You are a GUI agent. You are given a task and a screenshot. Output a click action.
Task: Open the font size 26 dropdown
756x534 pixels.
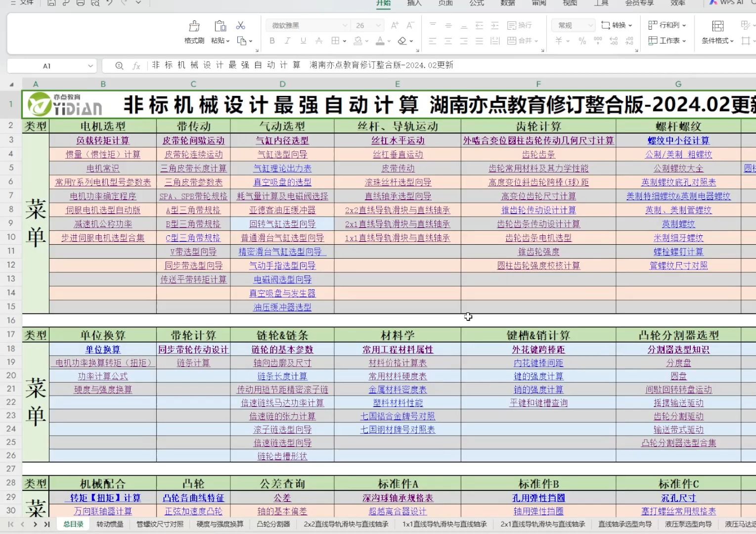pyautogui.click(x=378, y=26)
